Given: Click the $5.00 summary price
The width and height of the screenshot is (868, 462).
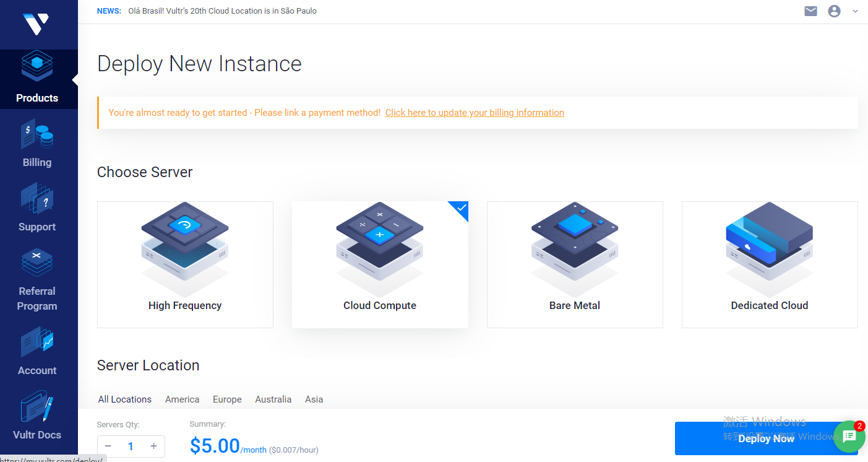Looking at the screenshot, I should [215, 446].
